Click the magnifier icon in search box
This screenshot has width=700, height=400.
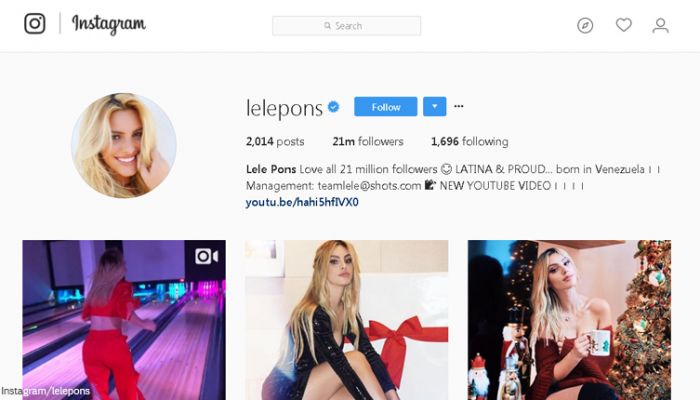[328, 26]
